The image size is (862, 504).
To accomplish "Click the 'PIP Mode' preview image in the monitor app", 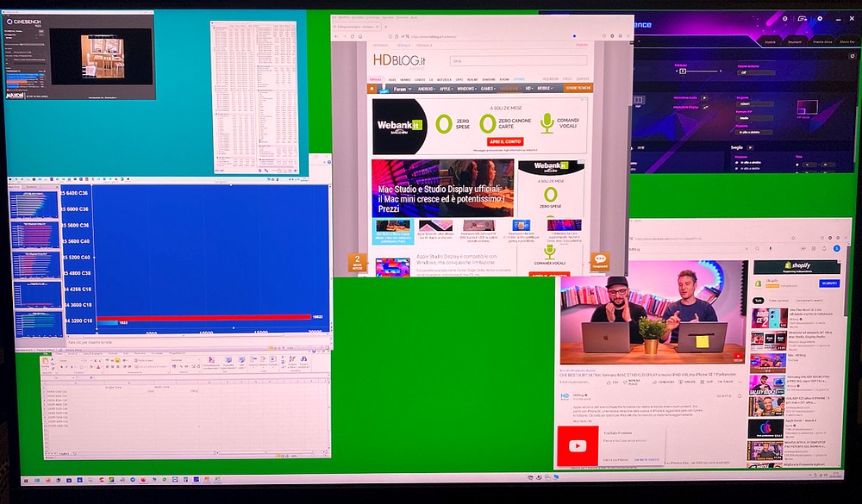I will 807,109.
